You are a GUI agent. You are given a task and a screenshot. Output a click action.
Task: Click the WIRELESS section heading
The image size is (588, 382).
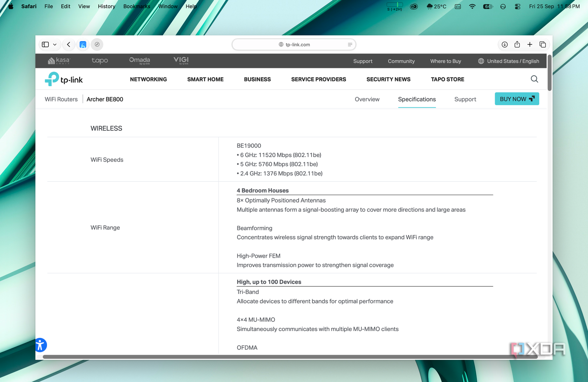[106, 129]
